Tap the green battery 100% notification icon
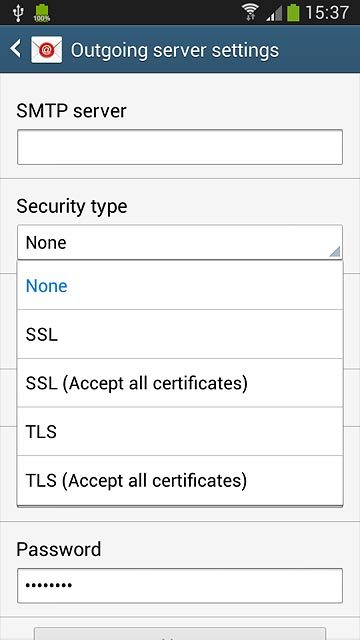 (42, 13)
